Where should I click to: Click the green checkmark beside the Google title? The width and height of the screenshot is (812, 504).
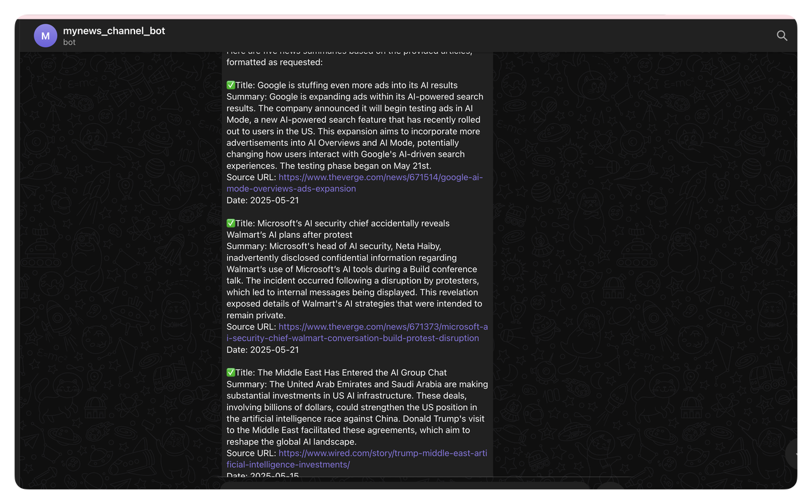point(231,85)
